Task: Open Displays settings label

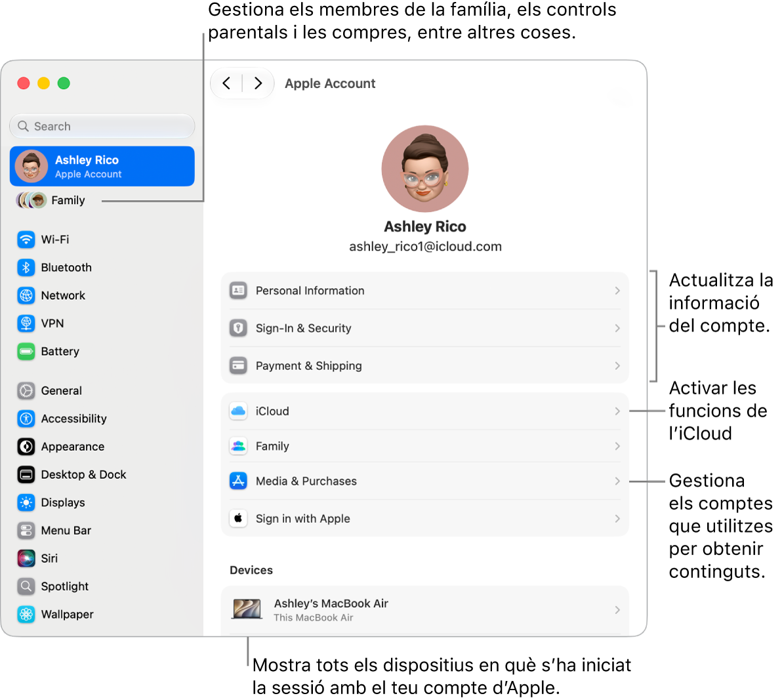Action: tap(63, 503)
